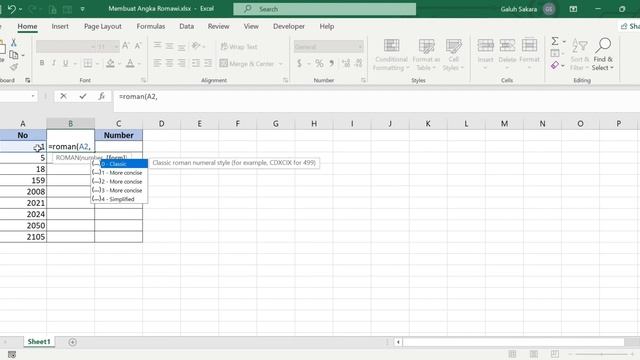
Task: Click the Font Color letter A icon
Action: click(x=130, y=63)
